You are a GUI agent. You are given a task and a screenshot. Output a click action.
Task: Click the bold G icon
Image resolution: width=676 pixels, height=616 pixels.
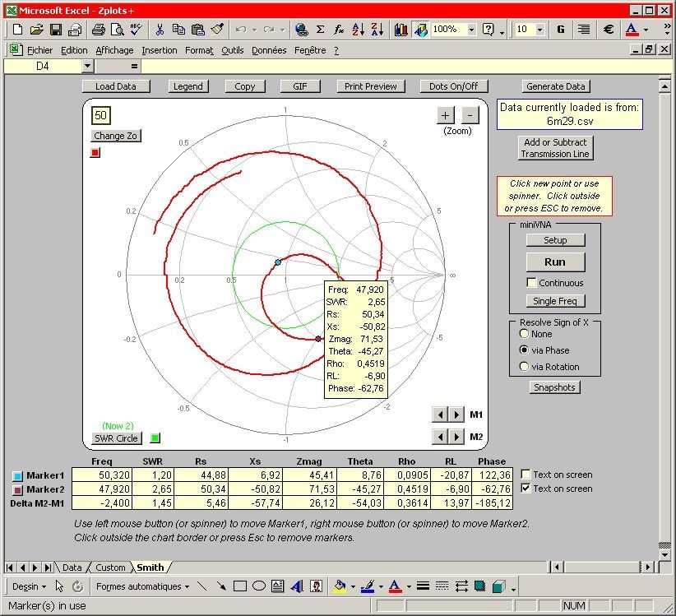pos(561,30)
